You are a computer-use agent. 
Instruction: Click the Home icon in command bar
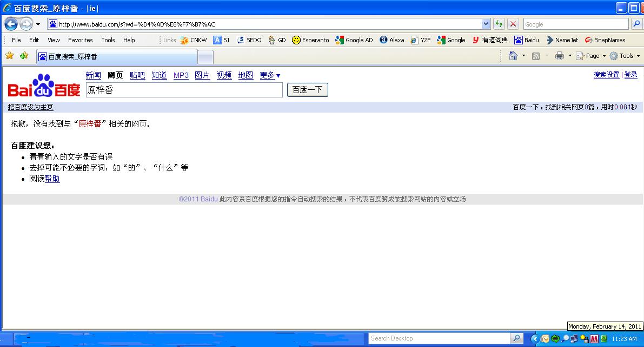pyautogui.click(x=513, y=56)
